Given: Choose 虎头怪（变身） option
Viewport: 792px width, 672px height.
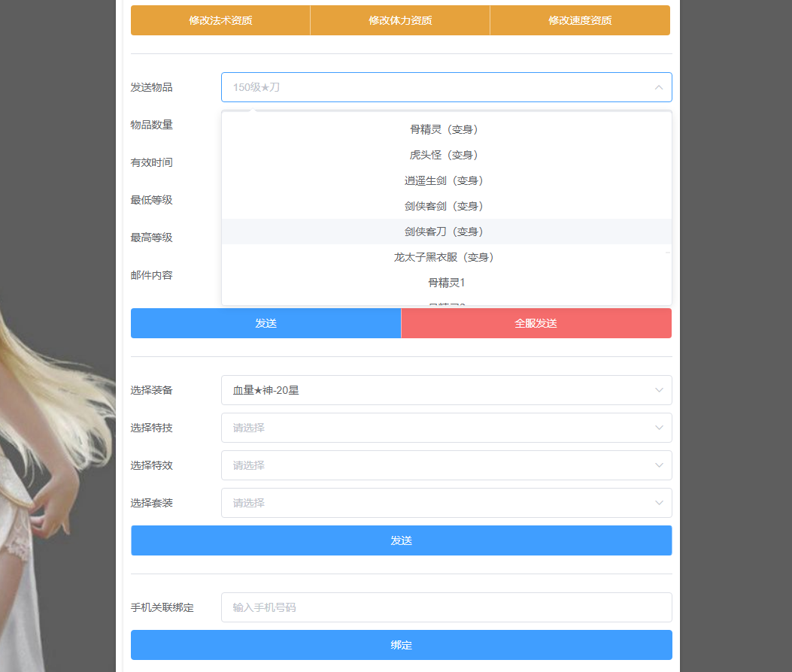Looking at the screenshot, I should (x=445, y=155).
